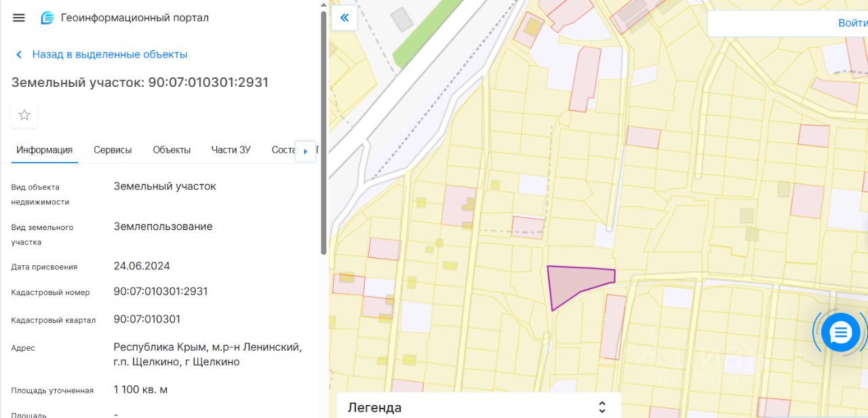Select the date 24.06.2024 value
The width and height of the screenshot is (868, 418).
pos(142,266)
